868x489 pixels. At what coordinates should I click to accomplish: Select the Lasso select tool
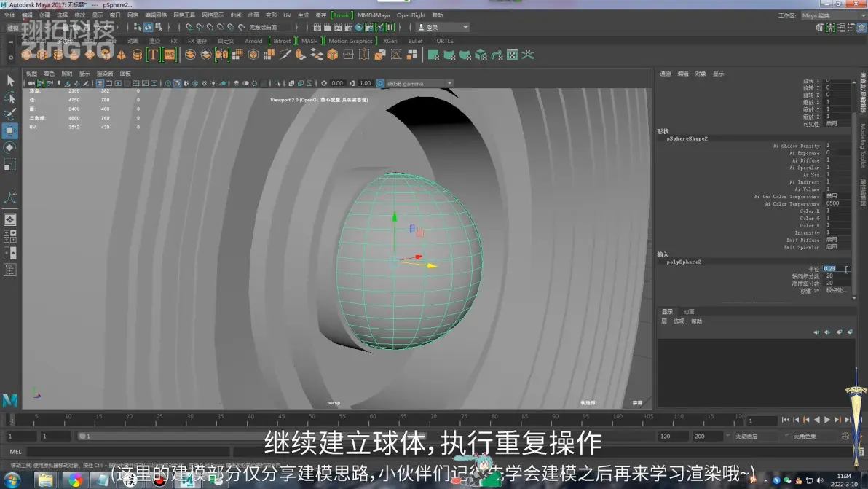tap(10, 98)
